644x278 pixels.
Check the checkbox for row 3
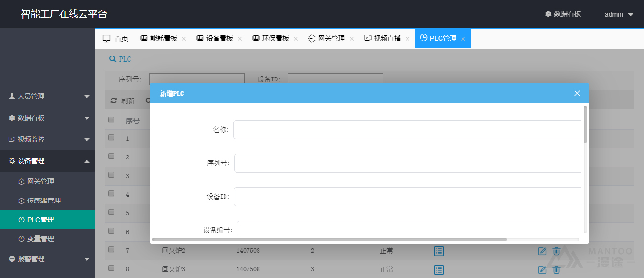click(111, 175)
